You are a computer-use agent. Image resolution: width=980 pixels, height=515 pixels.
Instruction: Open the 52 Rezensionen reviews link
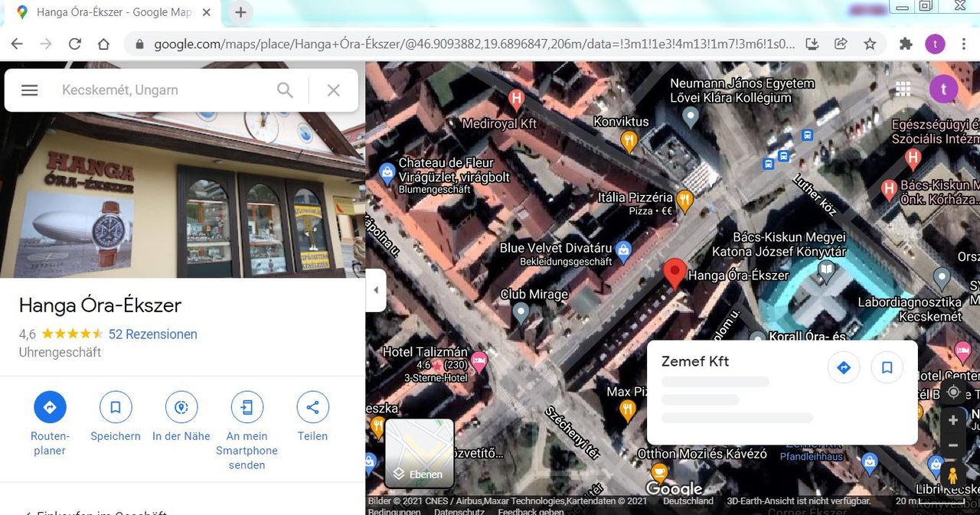tap(153, 334)
